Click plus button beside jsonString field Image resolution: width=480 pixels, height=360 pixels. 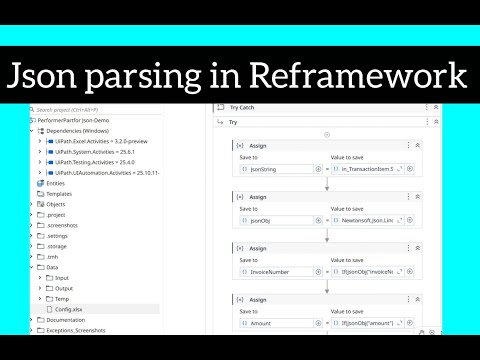tap(318, 169)
